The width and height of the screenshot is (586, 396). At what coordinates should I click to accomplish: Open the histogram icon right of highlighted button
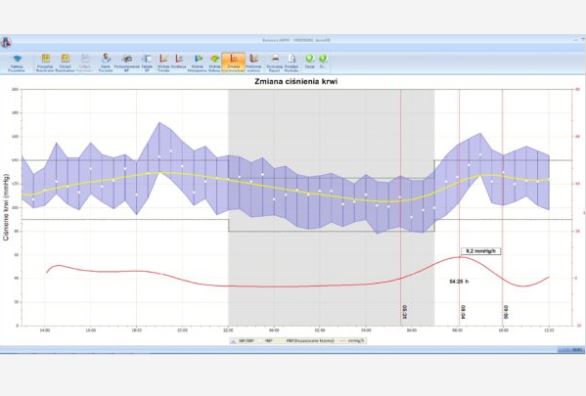(254, 58)
